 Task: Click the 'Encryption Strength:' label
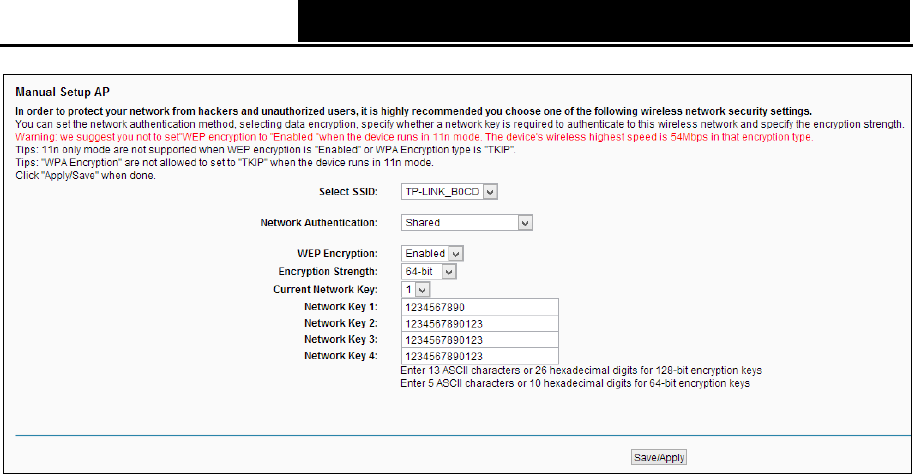[328, 271]
